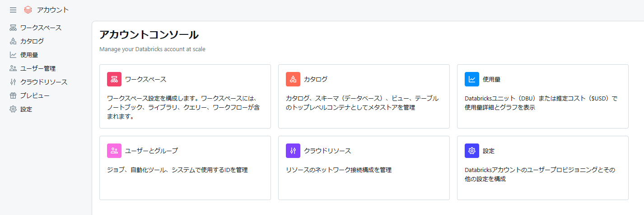Viewport: 644px width, 215px height.
Task: Click the アカウント header text
Action: [53, 10]
